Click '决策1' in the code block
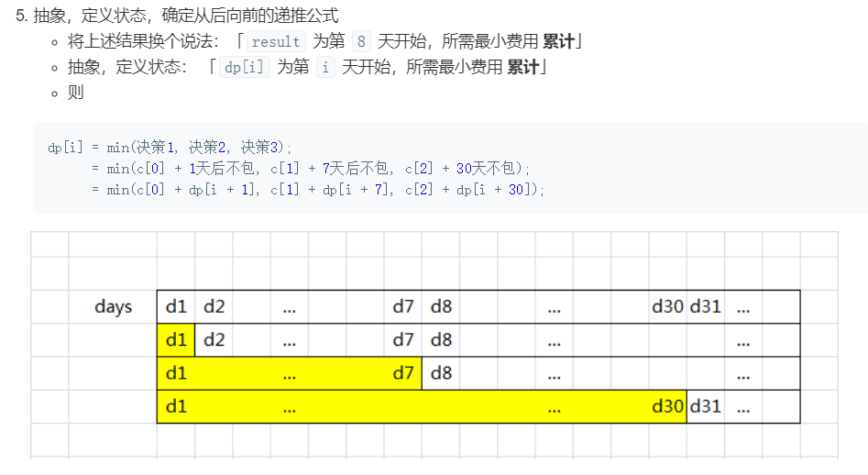The height and width of the screenshot is (475, 868). [156, 148]
